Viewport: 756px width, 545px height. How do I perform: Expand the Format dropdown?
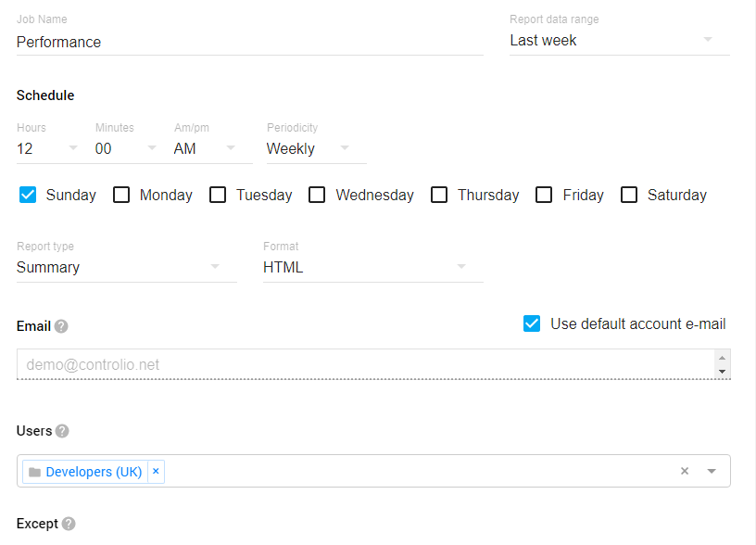pyautogui.click(x=460, y=267)
